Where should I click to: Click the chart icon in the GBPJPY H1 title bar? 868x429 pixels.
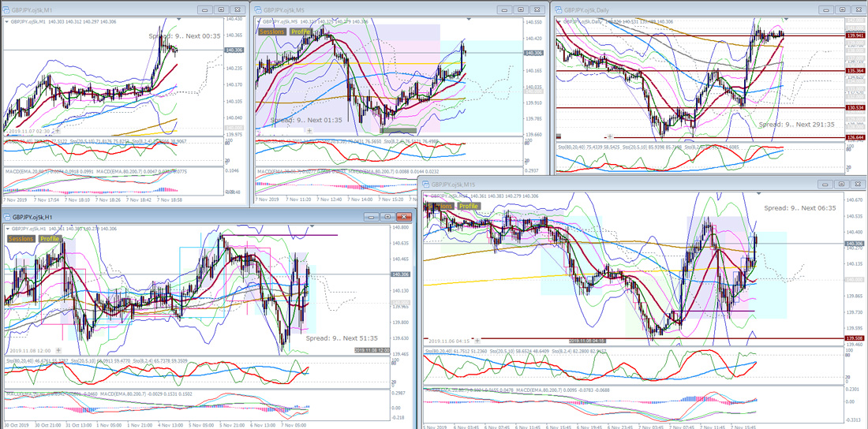click(x=6, y=218)
